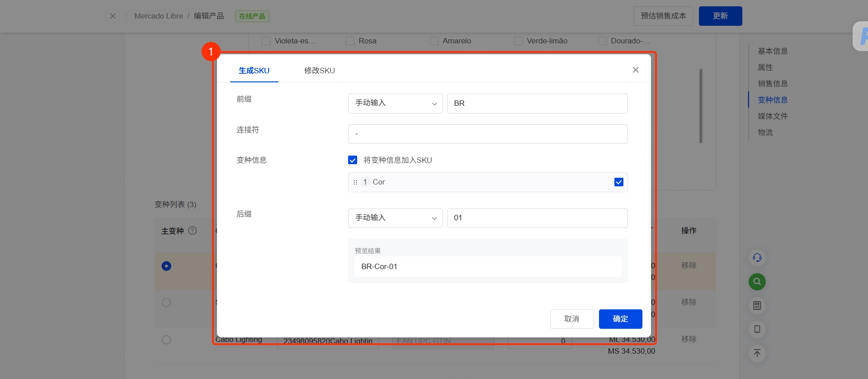Select the second main variant radio button

166,303
